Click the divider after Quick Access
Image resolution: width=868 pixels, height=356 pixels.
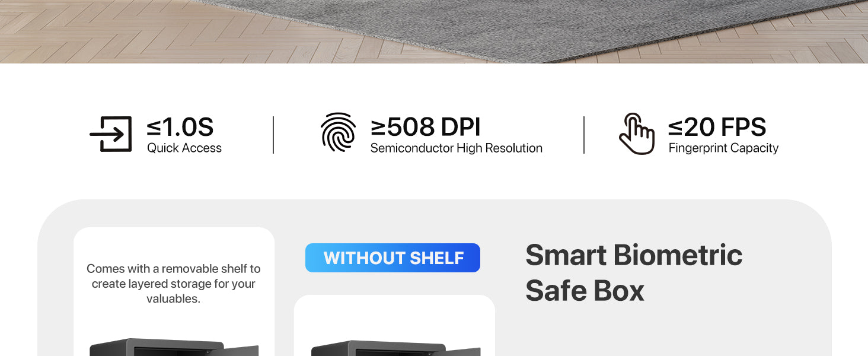point(273,135)
